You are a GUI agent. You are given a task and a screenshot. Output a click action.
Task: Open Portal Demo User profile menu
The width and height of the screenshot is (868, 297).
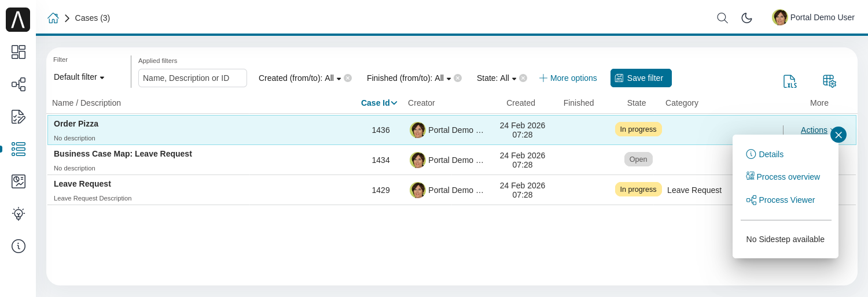click(x=813, y=17)
